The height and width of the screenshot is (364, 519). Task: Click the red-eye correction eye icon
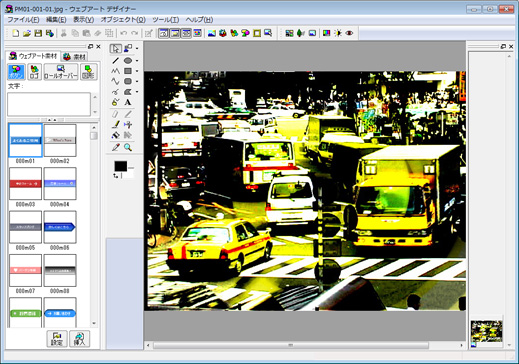point(349,33)
